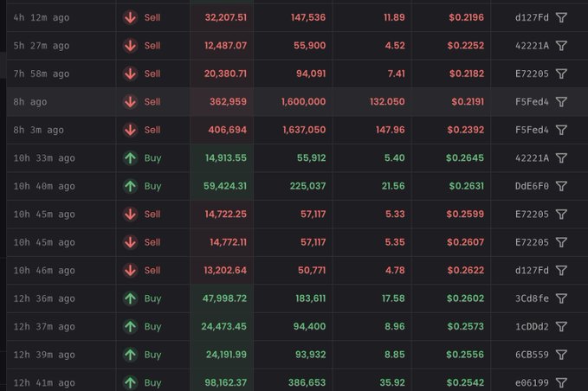Filter trades by wallet 3Cd8fe
This screenshot has width=588, height=391.
(x=561, y=298)
